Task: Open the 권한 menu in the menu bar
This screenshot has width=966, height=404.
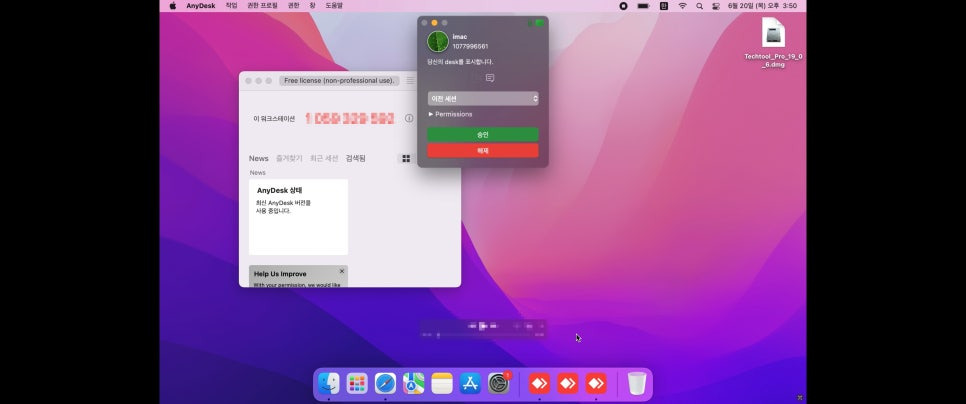Action: click(x=293, y=6)
